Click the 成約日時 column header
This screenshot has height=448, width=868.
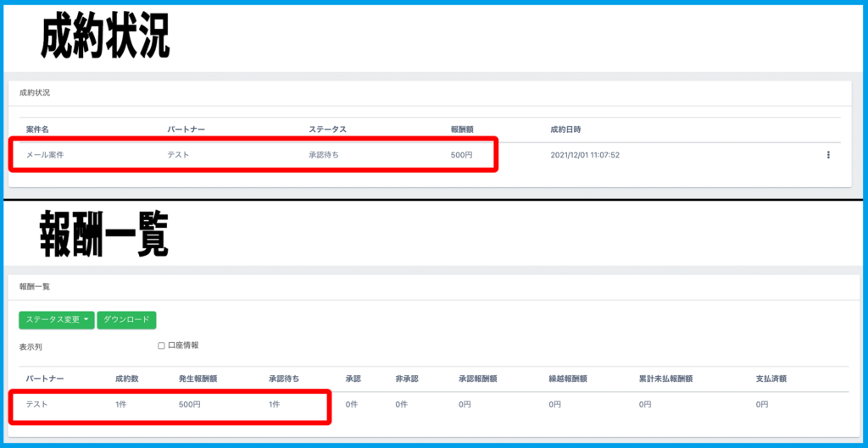click(565, 130)
